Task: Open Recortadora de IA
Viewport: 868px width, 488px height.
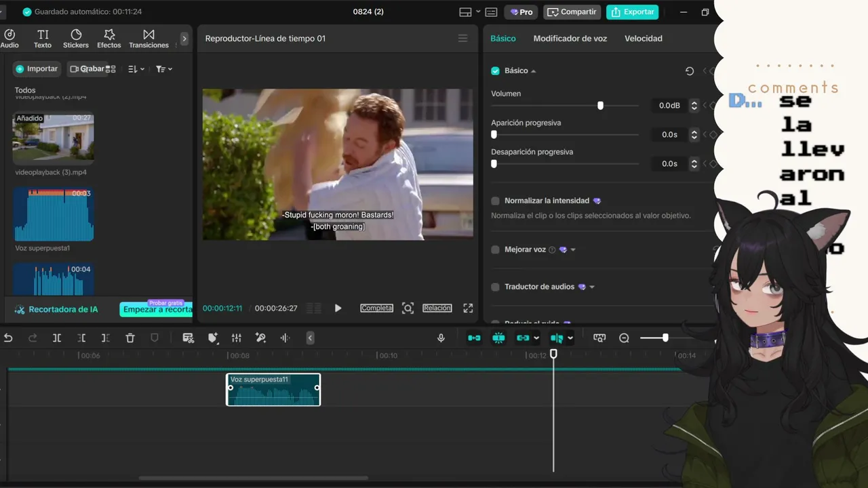Action: pyautogui.click(x=57, y=309)
